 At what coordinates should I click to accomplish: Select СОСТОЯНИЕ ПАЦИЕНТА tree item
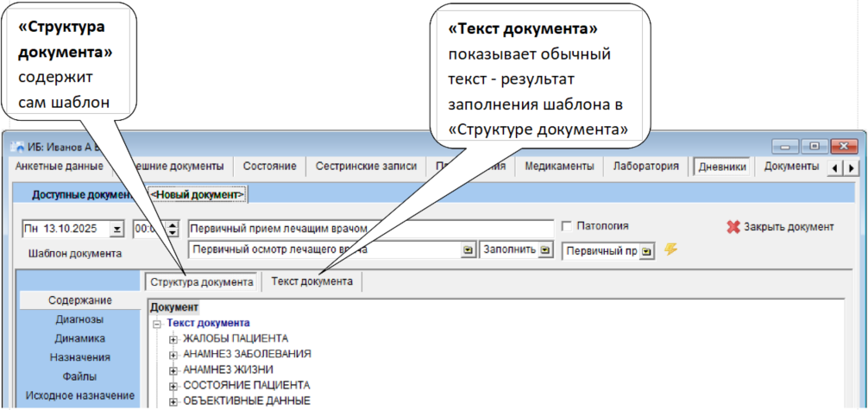coord(246,385)
